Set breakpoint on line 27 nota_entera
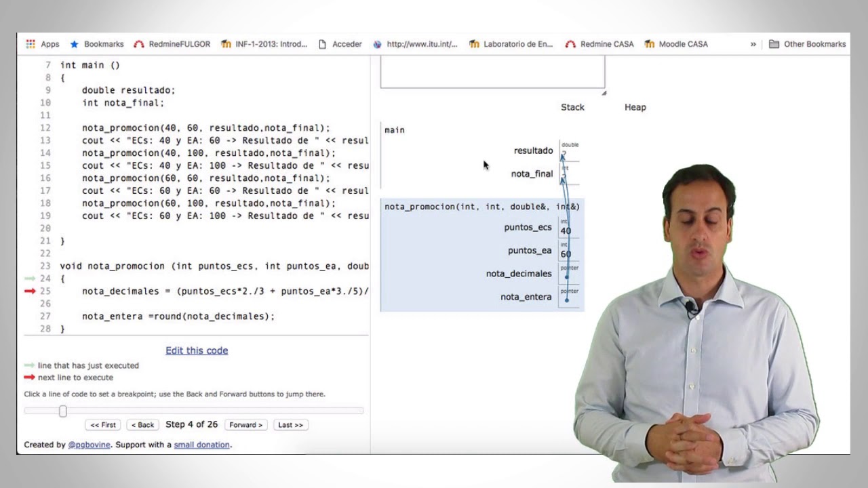 pos(178,316)
